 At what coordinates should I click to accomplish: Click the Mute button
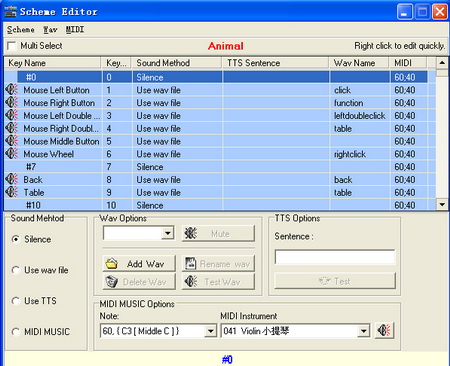218,233
